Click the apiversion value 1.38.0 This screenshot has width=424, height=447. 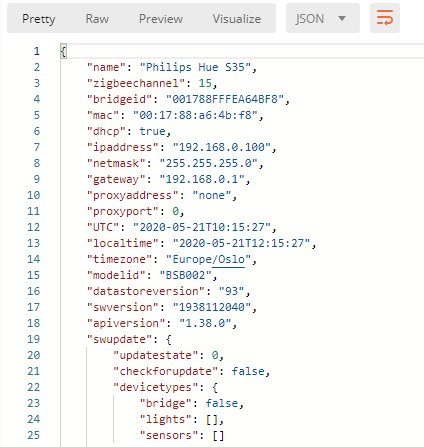(205, 323)
